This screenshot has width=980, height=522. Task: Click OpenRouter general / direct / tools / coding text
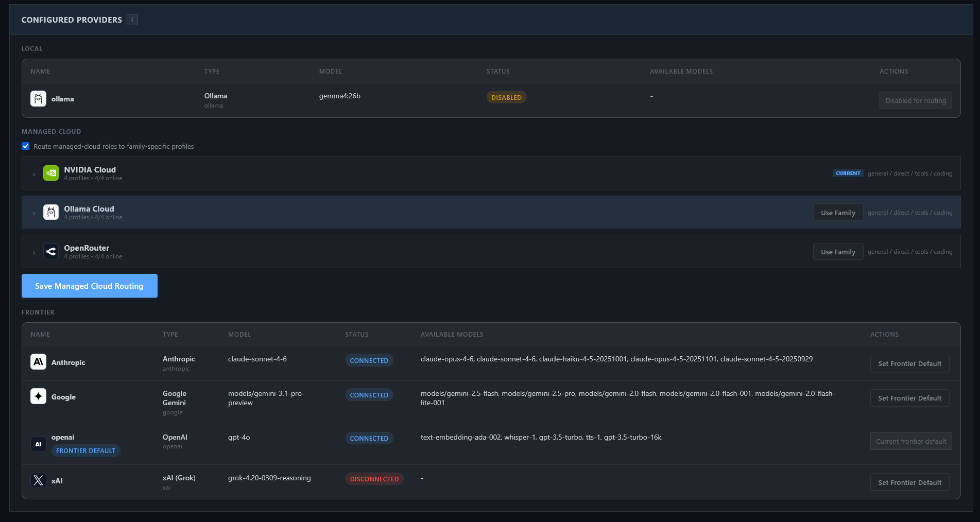(910, 252)
